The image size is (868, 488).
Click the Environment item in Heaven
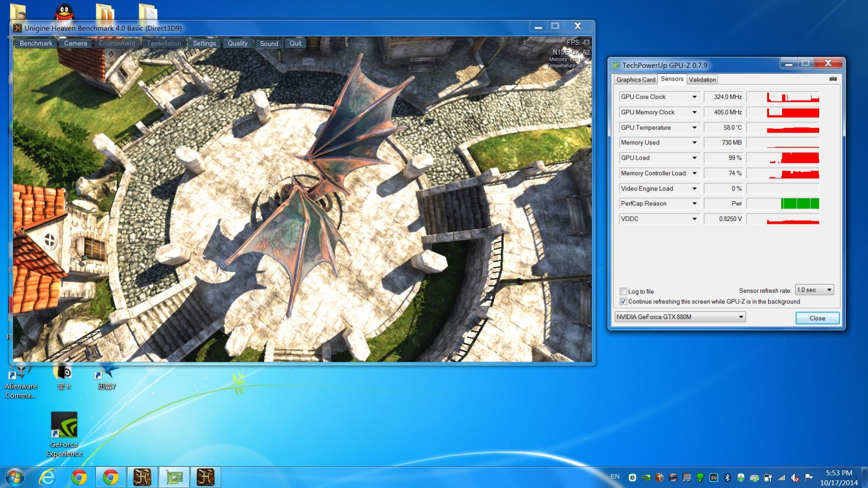point(117,43)
